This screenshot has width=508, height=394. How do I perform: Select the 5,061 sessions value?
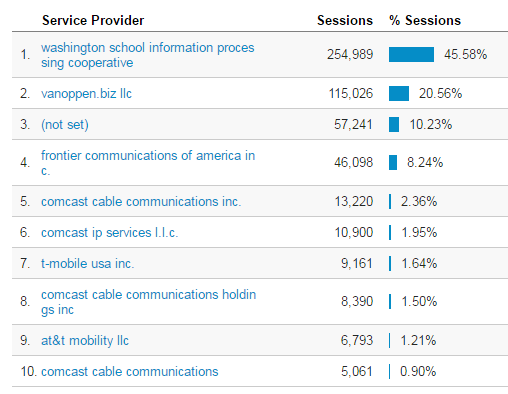[357, 372]
